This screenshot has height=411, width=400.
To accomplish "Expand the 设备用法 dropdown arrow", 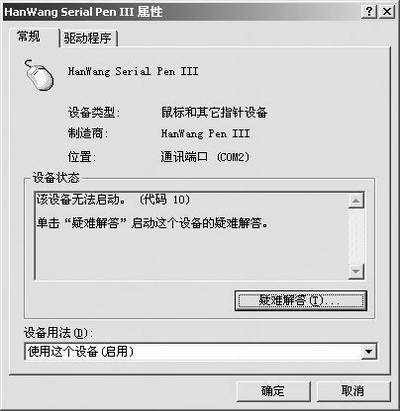I will (x=369, y=351).
